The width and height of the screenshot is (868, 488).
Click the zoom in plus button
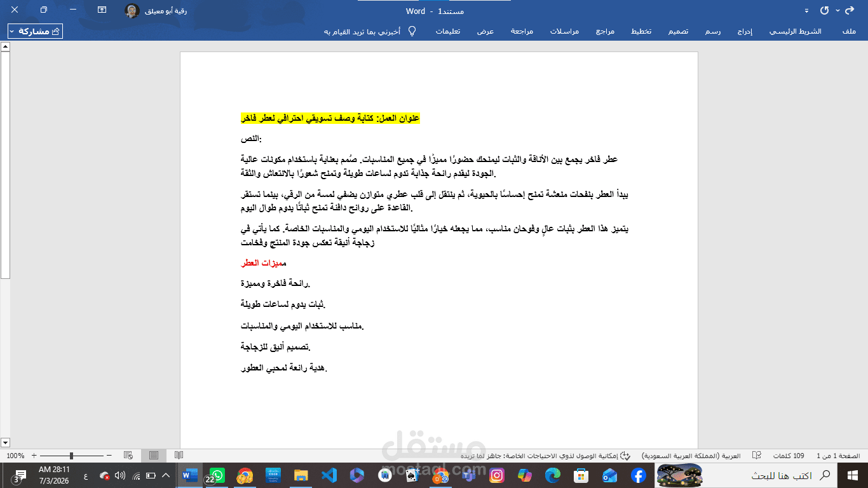click(x=34, y=456)
